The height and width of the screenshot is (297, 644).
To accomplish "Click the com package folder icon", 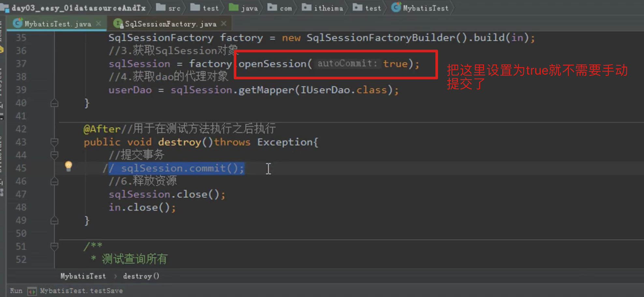I will [272, 7].
